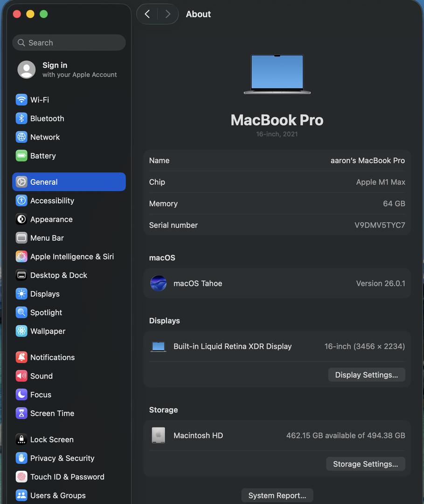Click the Display Settings button

tap(366, 375)
